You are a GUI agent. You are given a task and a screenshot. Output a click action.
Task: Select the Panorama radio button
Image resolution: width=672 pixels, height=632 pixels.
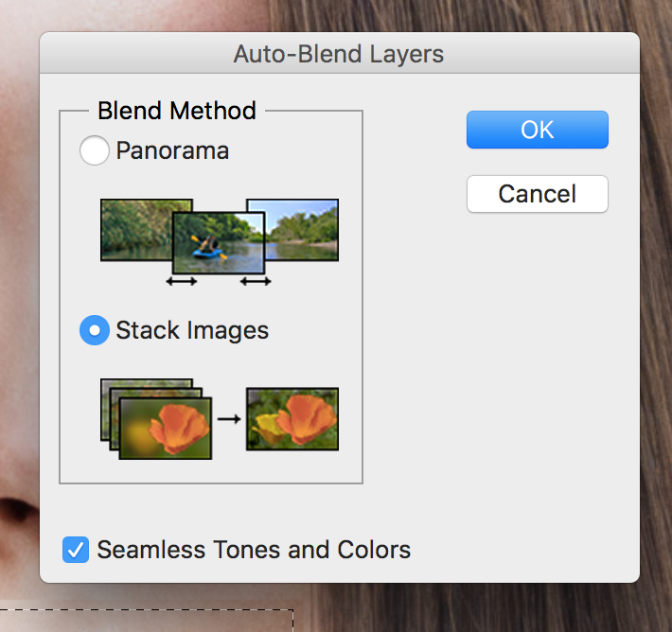coord(95,150)
